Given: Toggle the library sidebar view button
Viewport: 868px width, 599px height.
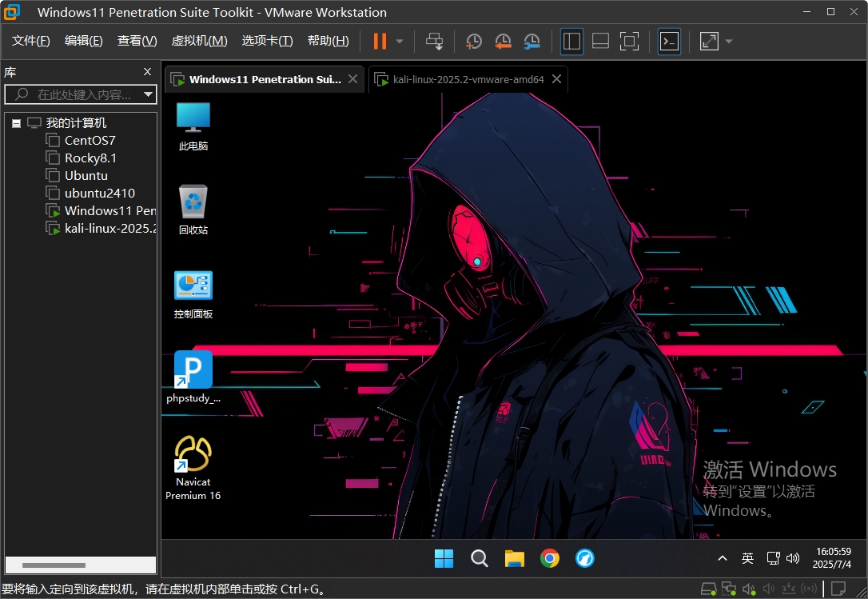Looking at the screenshot, I should click(571, 41).
